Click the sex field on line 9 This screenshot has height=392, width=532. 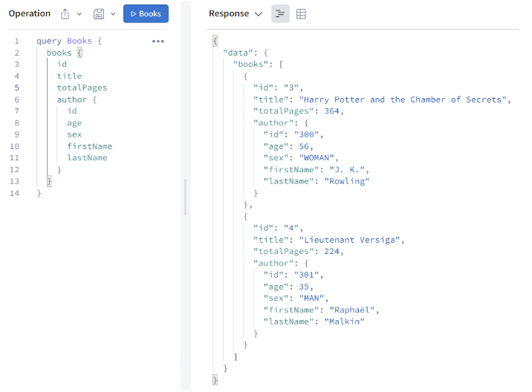[74, 134]
